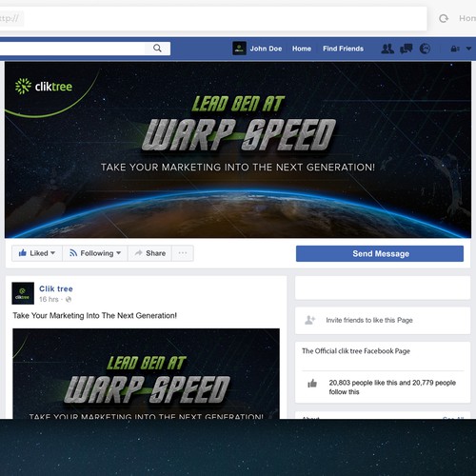The image size is (476, 476).
Task: Click John Doe profile avatar
Action: tap(239, 49)
